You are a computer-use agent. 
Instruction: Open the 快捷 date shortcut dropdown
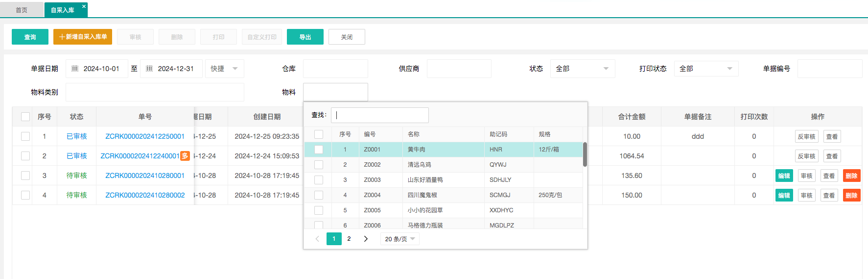coord(225,69)
